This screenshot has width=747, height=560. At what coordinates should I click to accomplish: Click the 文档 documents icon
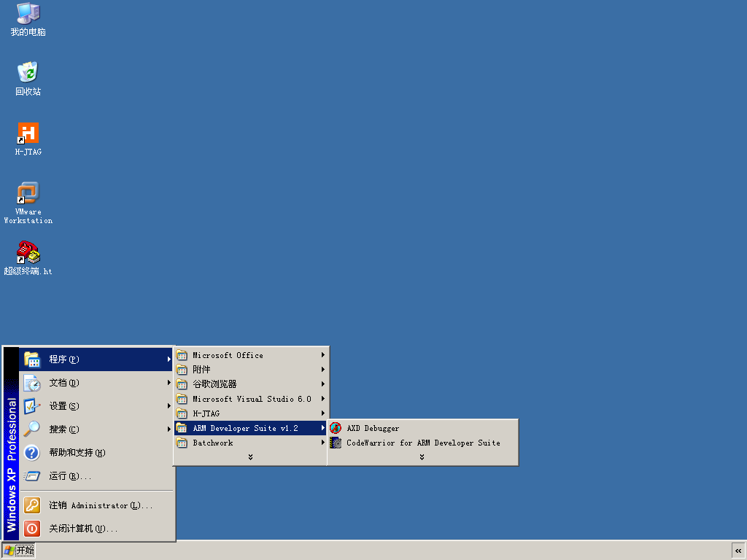32,383
